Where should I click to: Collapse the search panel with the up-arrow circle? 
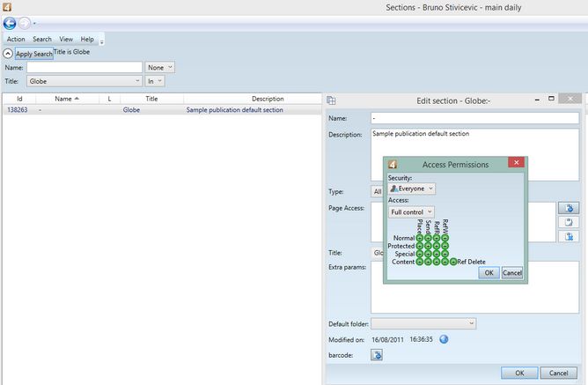(x=8, y=54)
